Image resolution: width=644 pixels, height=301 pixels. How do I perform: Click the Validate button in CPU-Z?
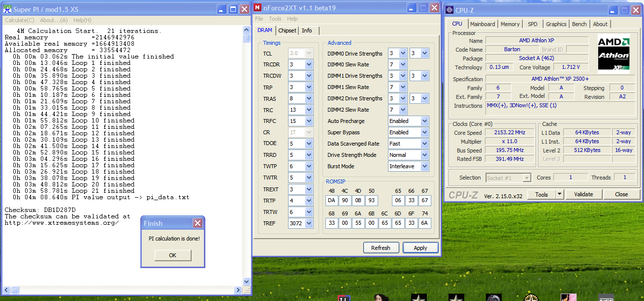[x=583, y=194]
